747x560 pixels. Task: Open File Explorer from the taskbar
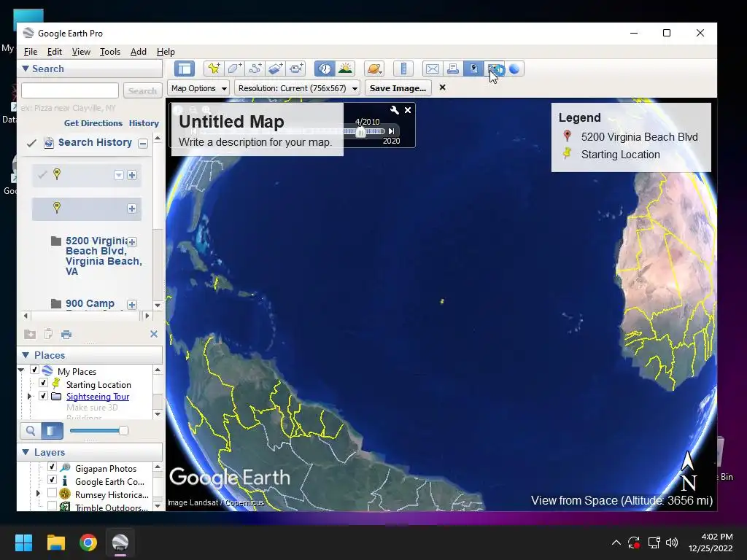click(x=55, y=542)
